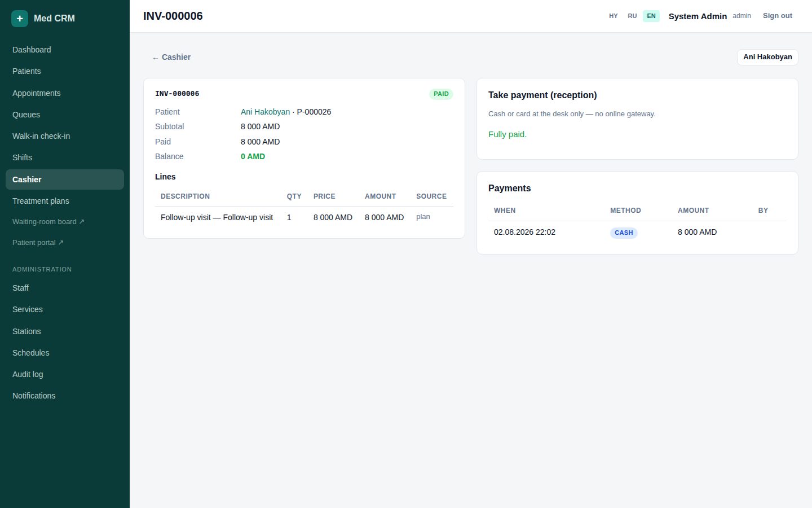Select EN language option

coord(651,16)
